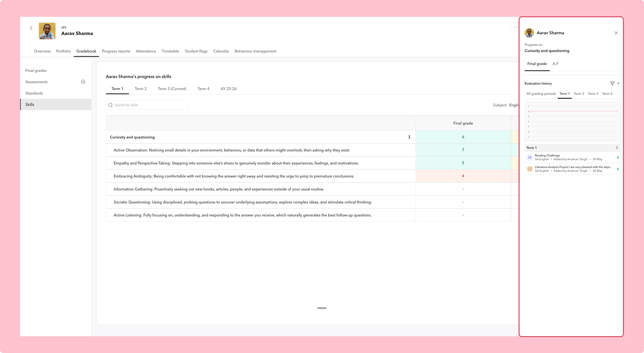Click the Final grade column header

point(463,123)
